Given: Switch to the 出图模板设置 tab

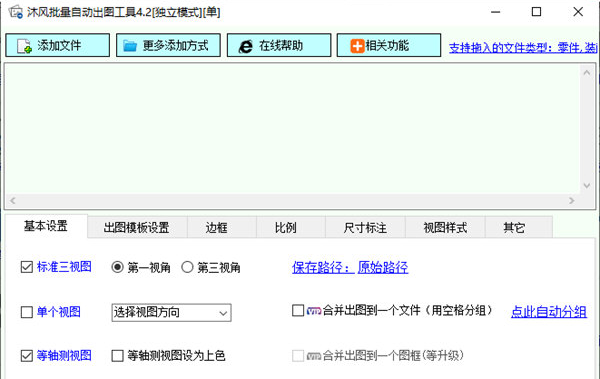Looking at the screenshot, I should (137, 227).
